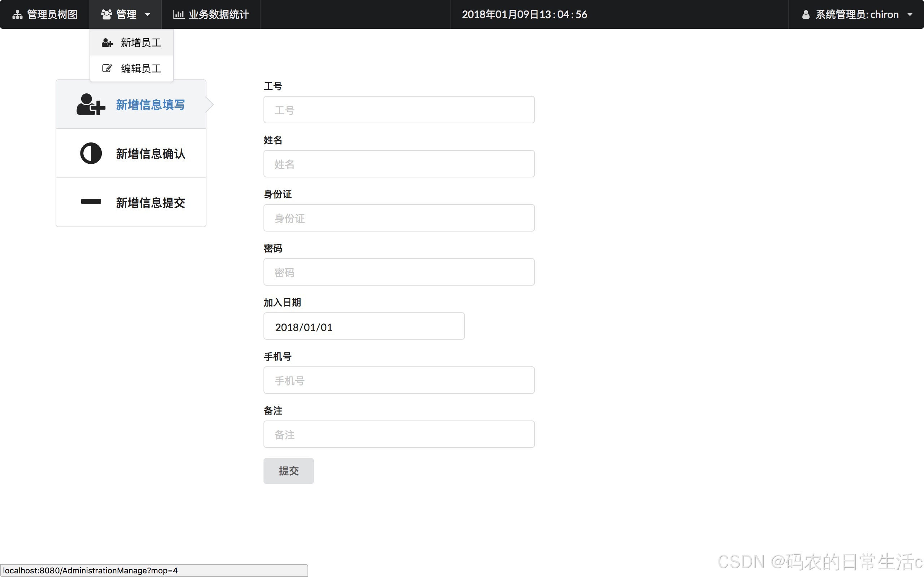924x577 pixels.
Task: Click the person-plus icon for 新增信息填写
Action: coord(90,105)
